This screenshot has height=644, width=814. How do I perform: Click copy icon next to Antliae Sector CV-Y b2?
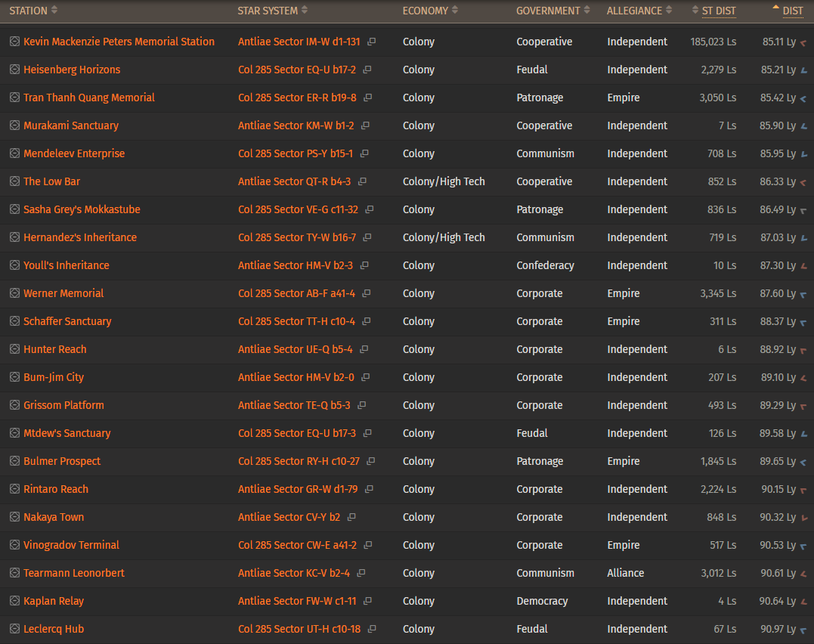pos(351,517)
